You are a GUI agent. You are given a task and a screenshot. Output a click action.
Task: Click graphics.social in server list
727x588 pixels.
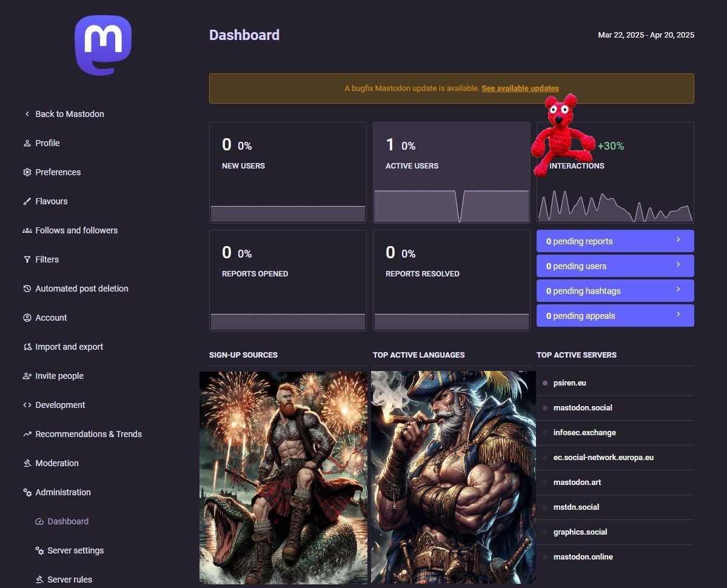[580, 532]
